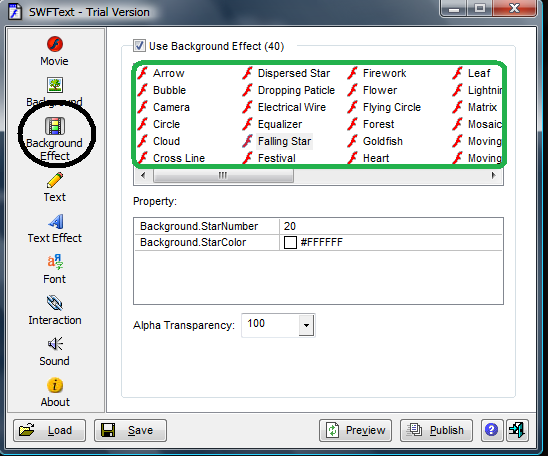Click the blue help question-mark icon
This screenshot has height=456, width=548.
pos(491,430)
